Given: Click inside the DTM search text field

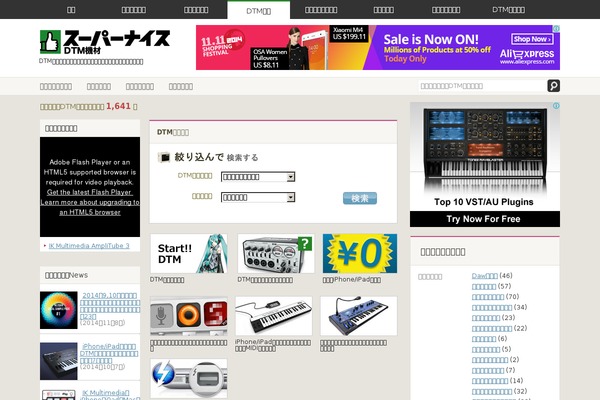Looking at the screenshot, I should coord(482,86).
